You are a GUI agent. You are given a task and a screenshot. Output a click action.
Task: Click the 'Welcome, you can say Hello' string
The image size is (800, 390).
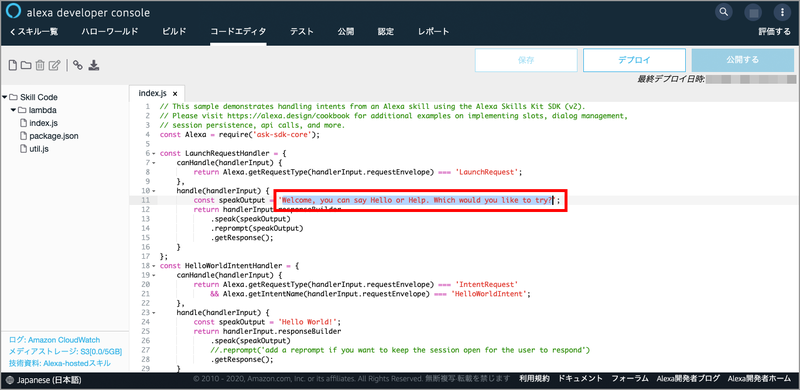417,200
